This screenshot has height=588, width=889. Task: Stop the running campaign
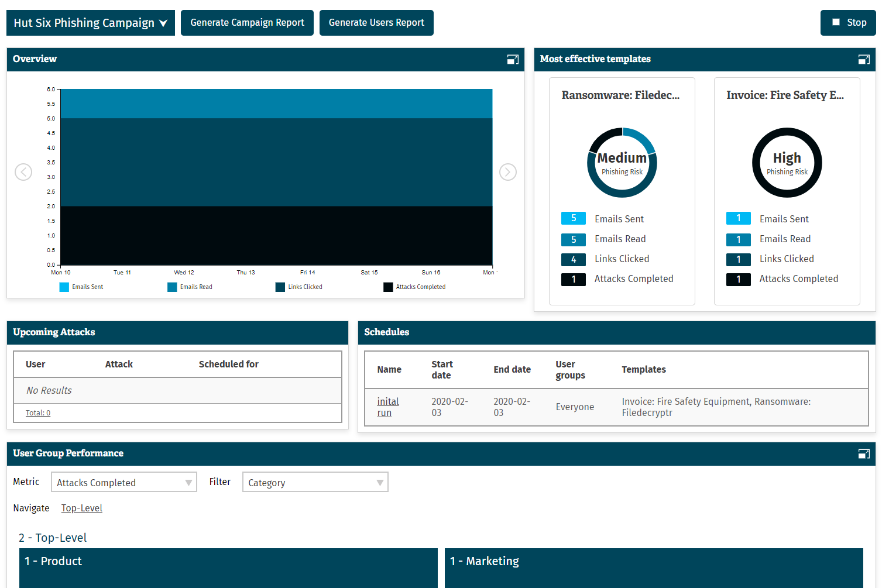pos(848,23)
